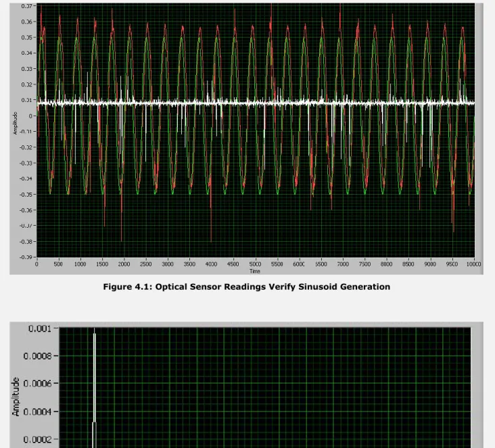Screen dimensions: 495x448
Task: Click the '3000' time axis tick
Action: coord(168,264)
